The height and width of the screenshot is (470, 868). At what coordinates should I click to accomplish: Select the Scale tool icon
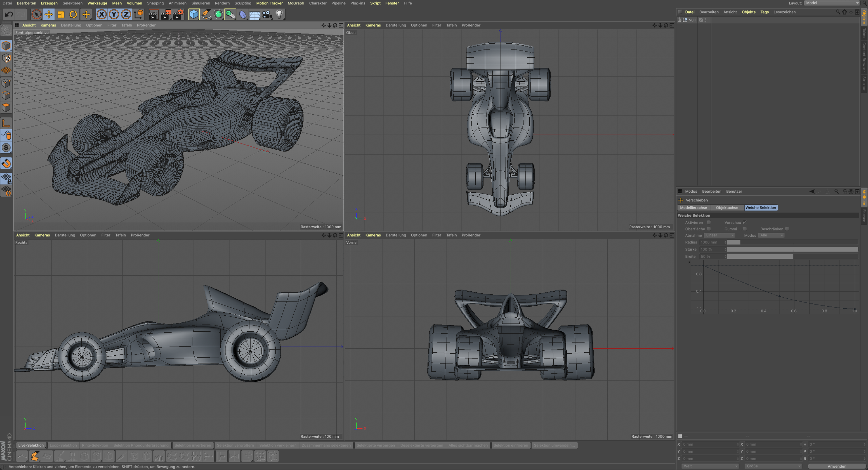[x=61, y=14]
